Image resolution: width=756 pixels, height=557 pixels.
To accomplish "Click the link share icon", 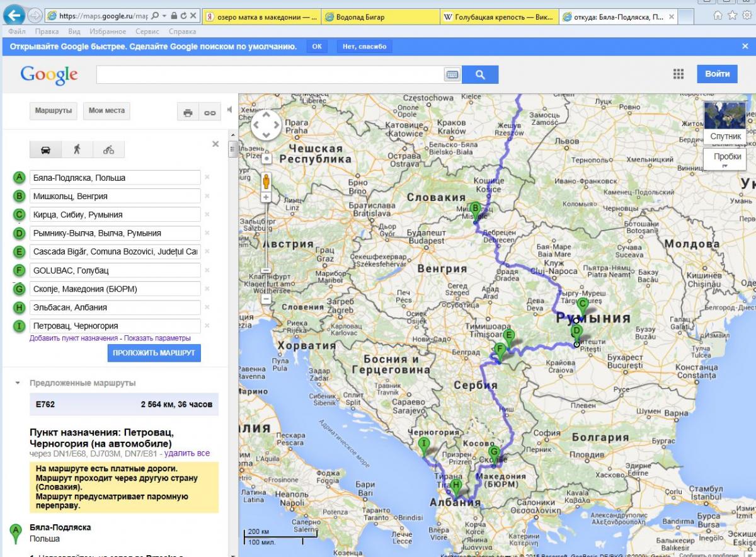I will 209,112.
